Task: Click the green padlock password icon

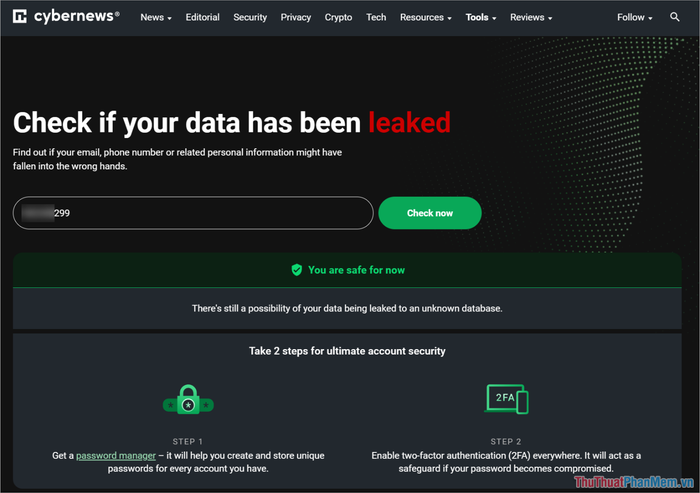Action: (188, 401)
